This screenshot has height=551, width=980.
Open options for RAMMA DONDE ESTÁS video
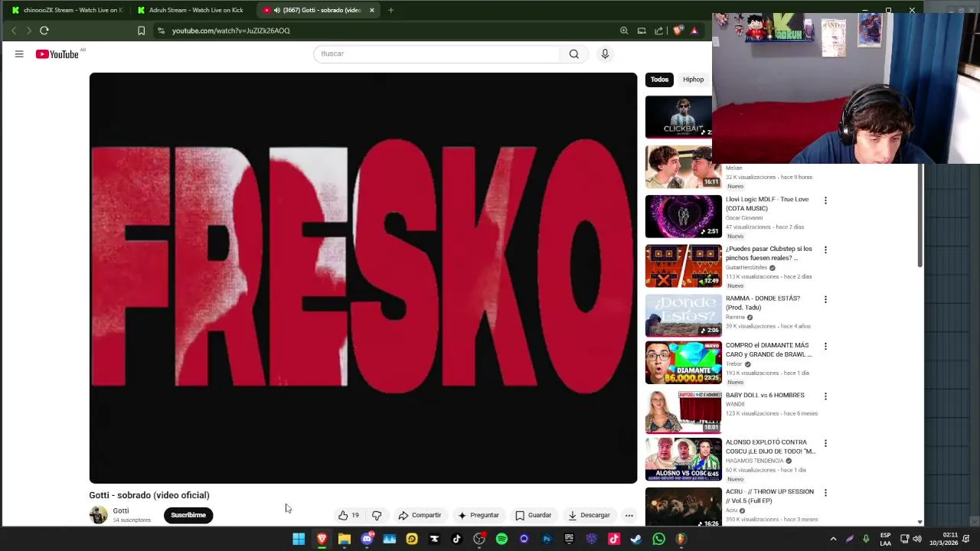[825, 299]
